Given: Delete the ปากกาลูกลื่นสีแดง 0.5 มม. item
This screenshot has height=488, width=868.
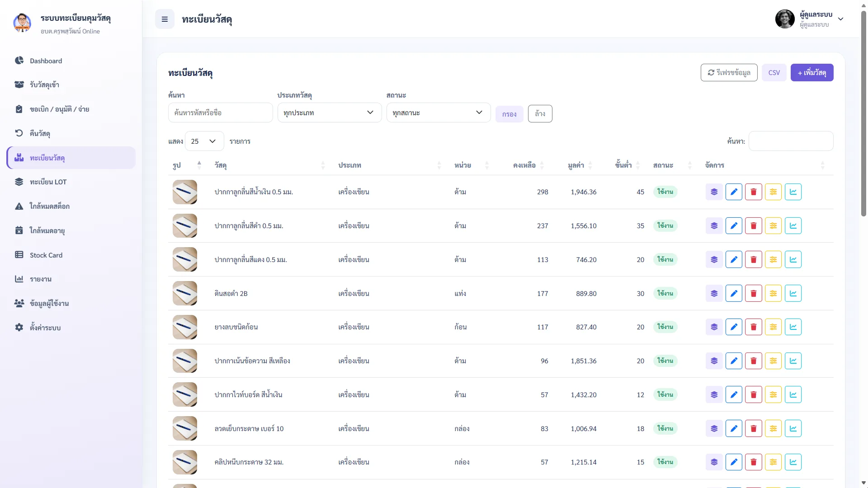Looking at the screenshot, I should (x=753, y=259).
